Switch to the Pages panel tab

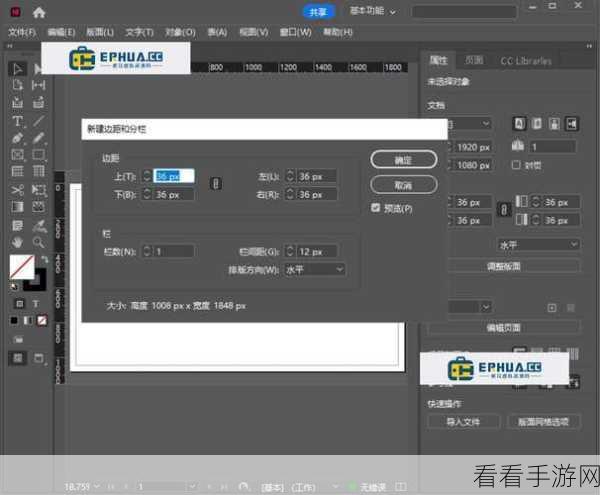pos(474,60)
